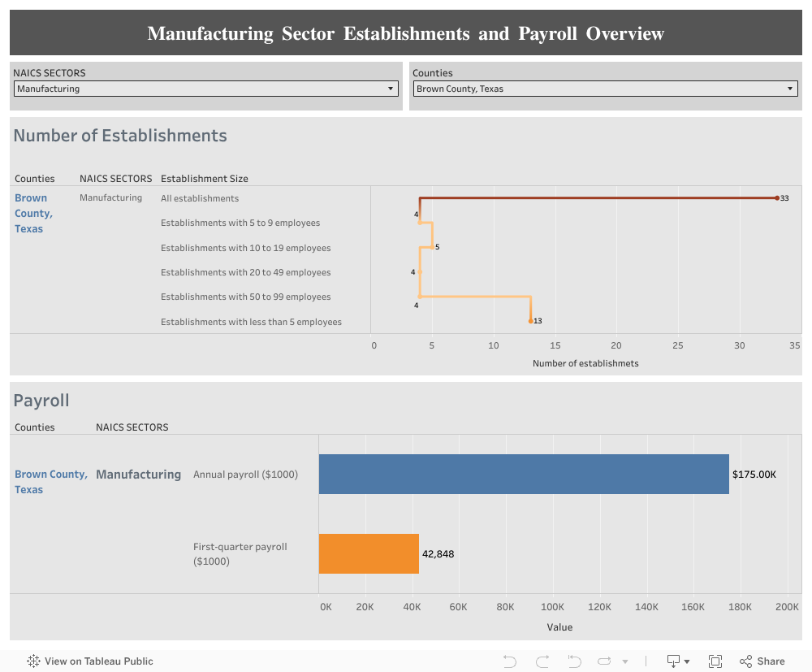Click the Payroll section title
The height and width of the screenshot is (672, 812).
click(41, 400)
